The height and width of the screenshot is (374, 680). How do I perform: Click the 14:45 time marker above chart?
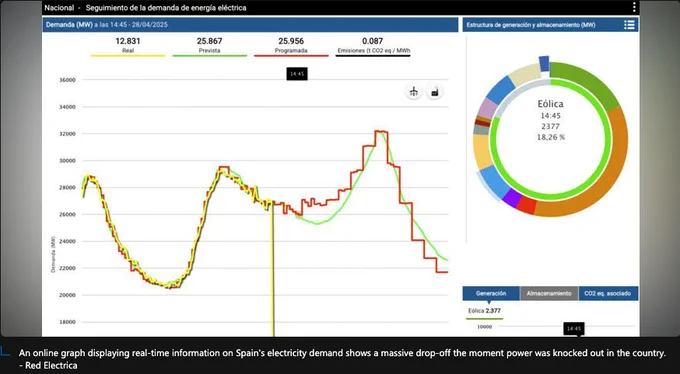297,74
